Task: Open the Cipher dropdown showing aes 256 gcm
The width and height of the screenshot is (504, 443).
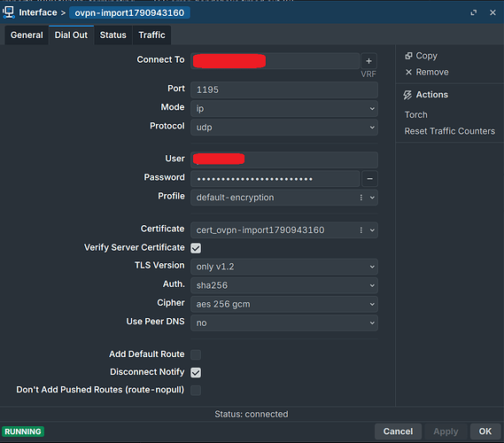Action: 284,304
